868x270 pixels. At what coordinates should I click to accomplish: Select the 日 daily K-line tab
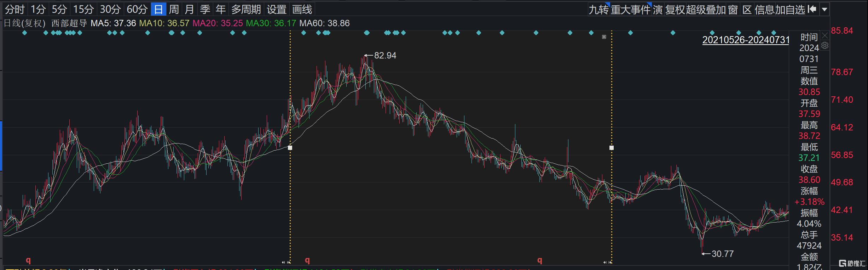tap(158, 10)
